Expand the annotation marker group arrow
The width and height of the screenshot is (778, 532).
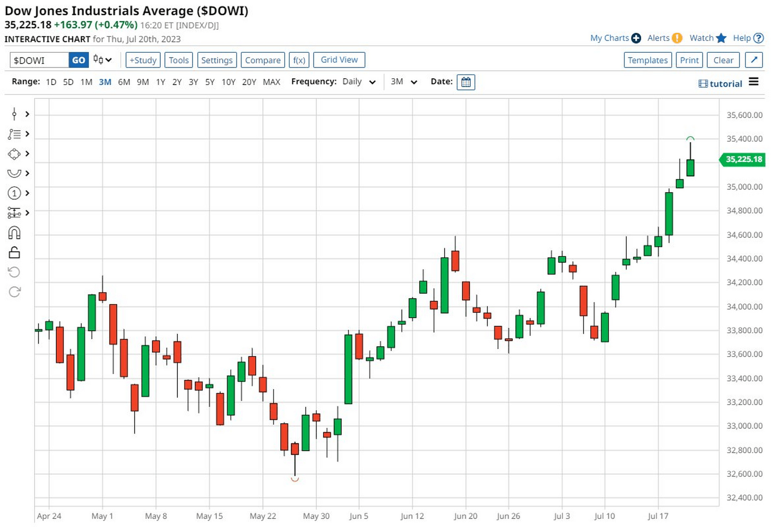click(x=27, y=193)
